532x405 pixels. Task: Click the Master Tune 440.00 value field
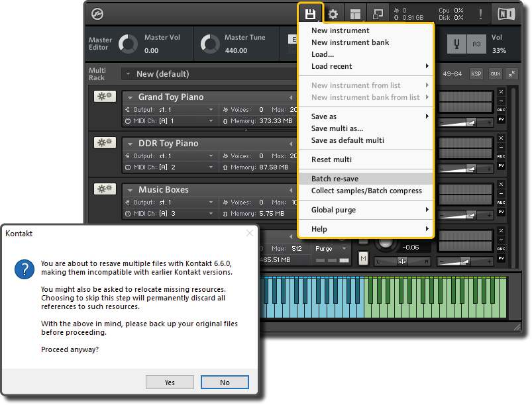pos(236,50)
